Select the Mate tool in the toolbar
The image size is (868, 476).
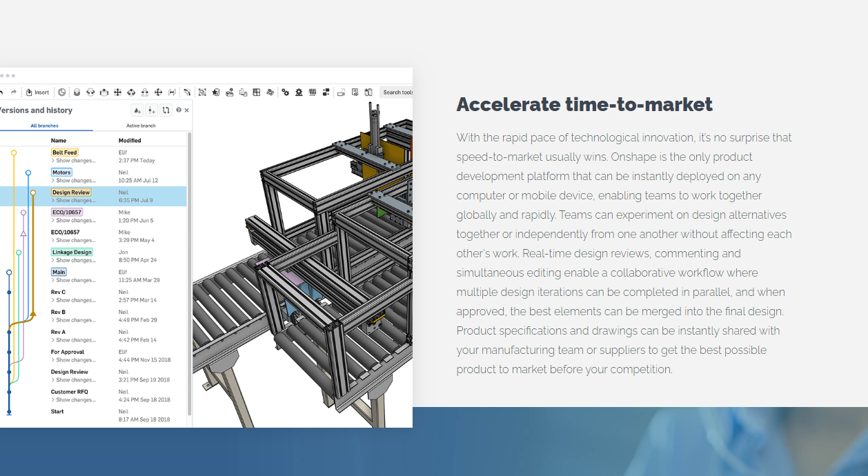[77, 92]
